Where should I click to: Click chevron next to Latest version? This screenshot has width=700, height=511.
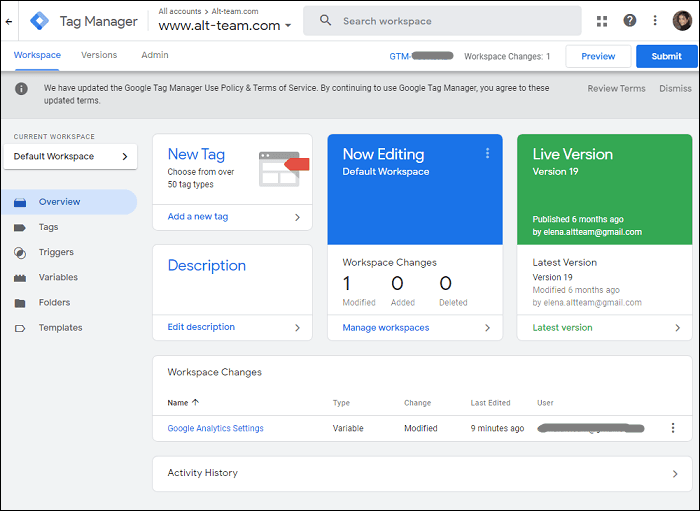coord(678,328)
